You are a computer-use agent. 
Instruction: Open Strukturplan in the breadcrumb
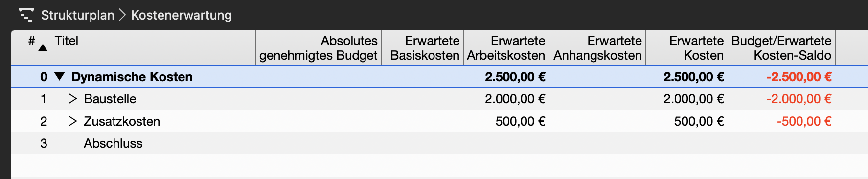78,15
